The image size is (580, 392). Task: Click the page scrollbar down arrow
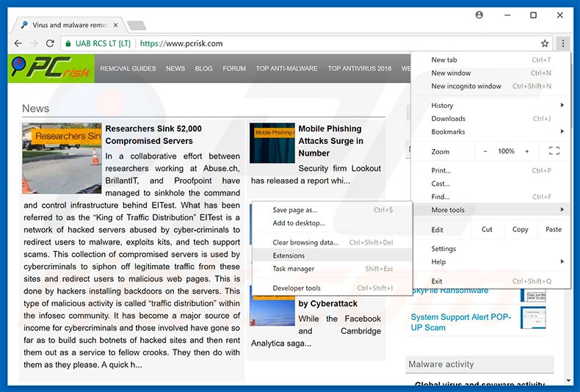tap(568, 380)
